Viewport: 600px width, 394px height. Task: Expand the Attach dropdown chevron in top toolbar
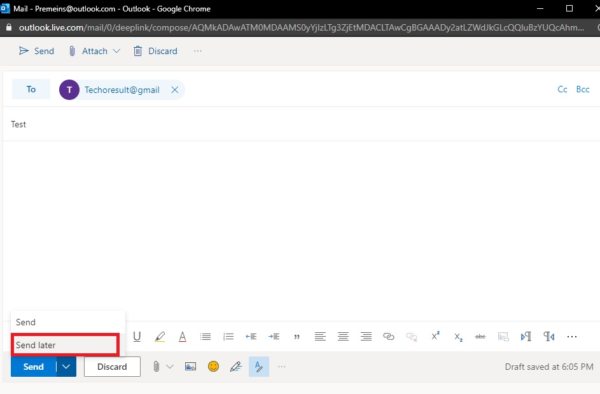tap(117, 51)
